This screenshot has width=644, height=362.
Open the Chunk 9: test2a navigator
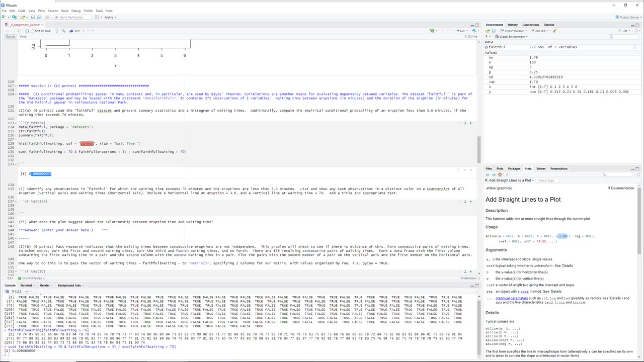tap(32, 278)
